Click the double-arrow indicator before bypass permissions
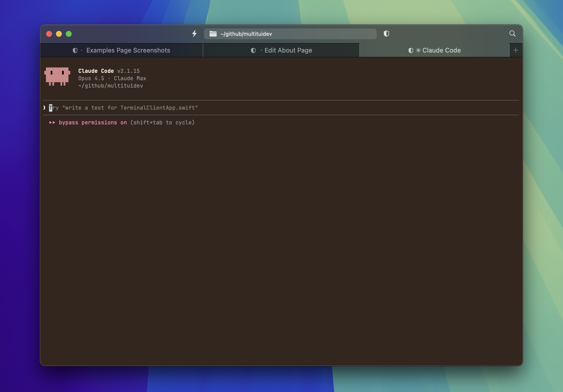The height and width of the screenshot is (392, 563). point(52,123)
